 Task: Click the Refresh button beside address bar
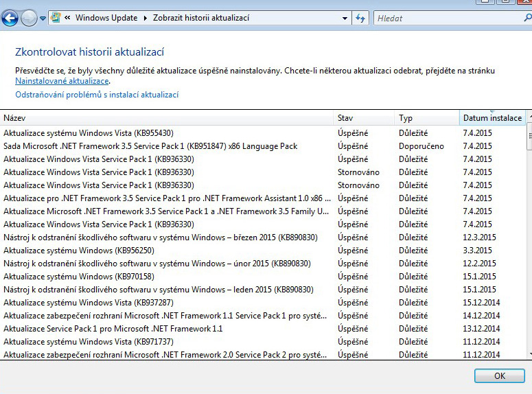click(360, 19)
